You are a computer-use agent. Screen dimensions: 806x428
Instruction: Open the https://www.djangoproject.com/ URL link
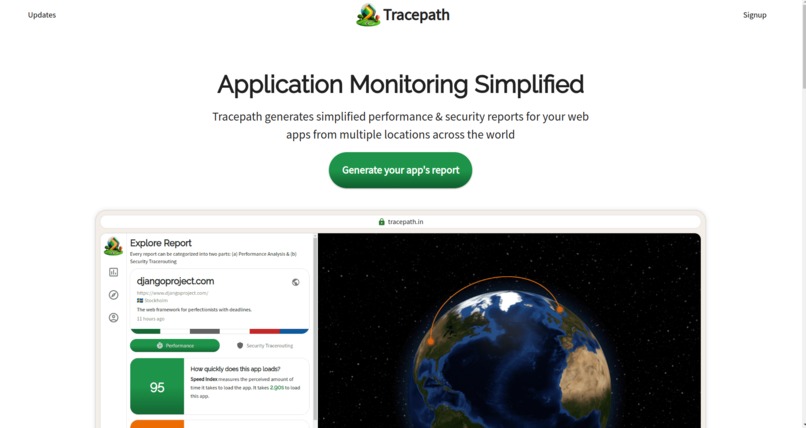172,293
